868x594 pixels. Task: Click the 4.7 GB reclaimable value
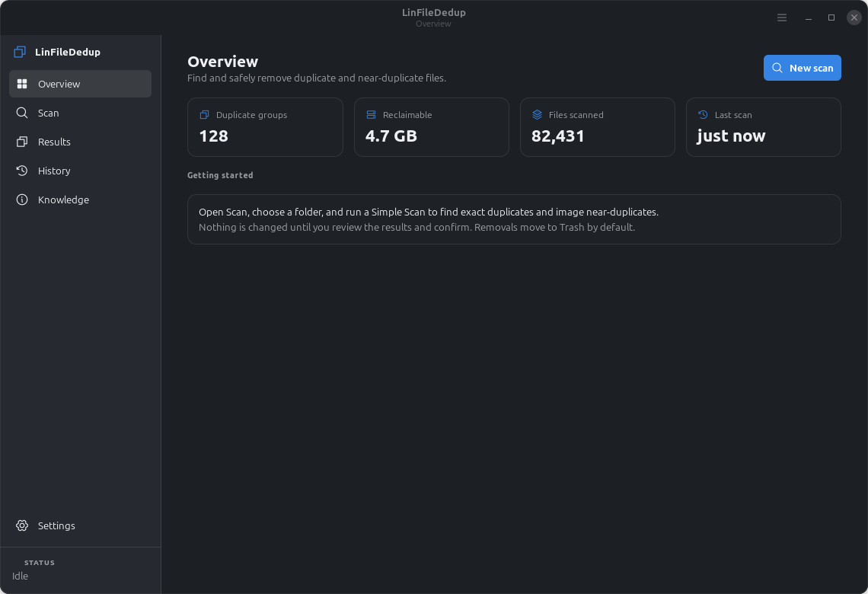click(391, 136)
